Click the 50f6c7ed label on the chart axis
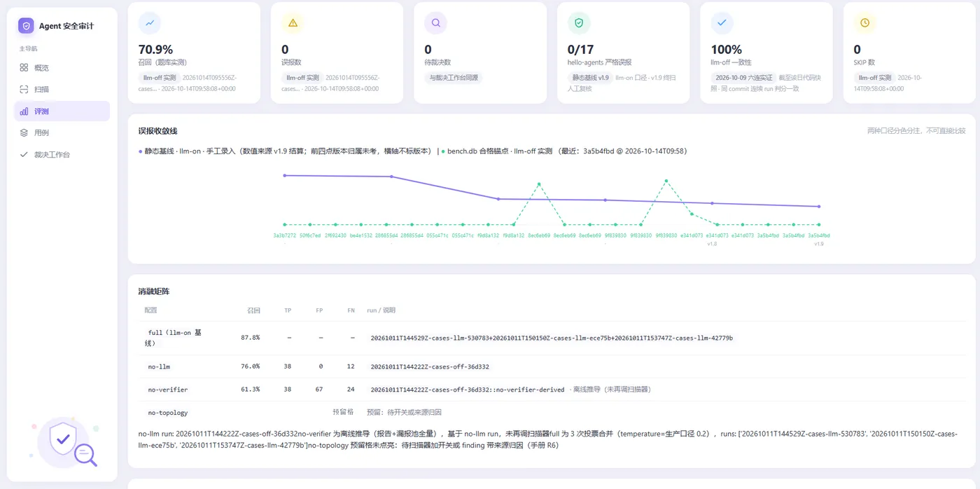This screenshot has width=980, height=489. coord(310,235)
